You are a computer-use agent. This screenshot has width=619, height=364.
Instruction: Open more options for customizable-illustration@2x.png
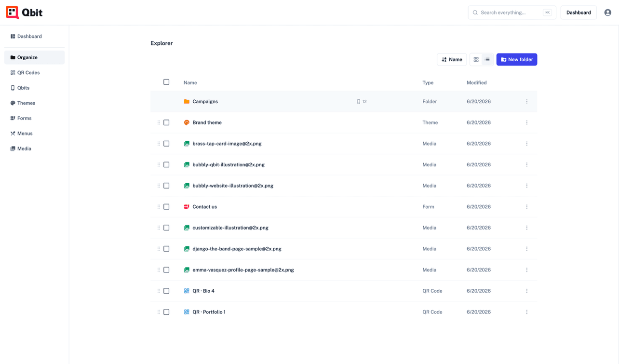click(527, 228)
